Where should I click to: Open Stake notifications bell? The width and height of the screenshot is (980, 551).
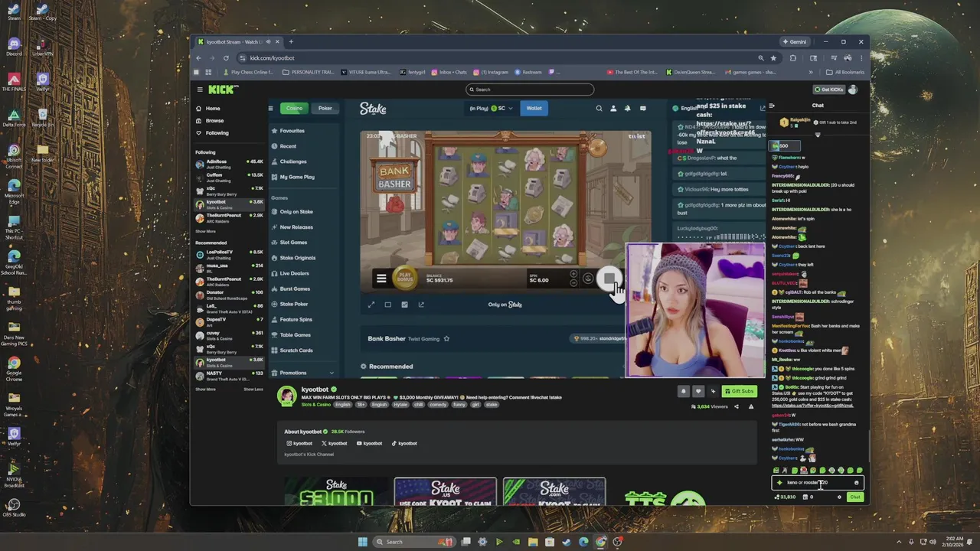(628, 109)
